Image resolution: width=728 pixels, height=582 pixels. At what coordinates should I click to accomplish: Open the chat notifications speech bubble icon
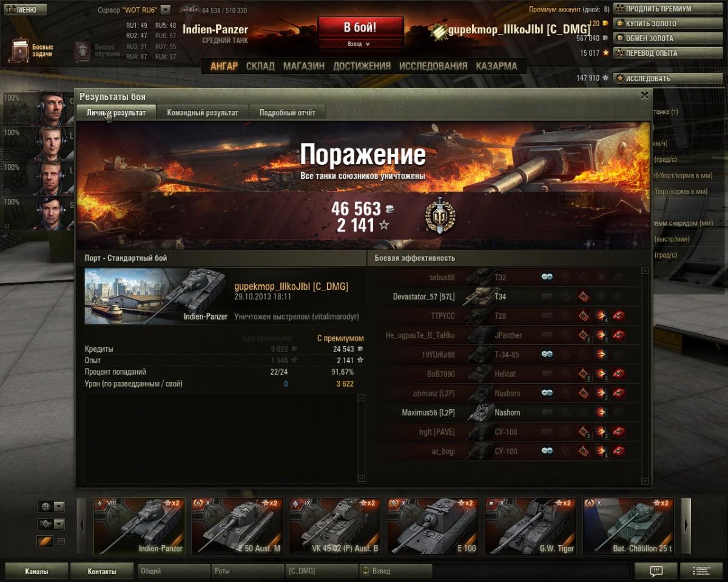pos(656,570)
